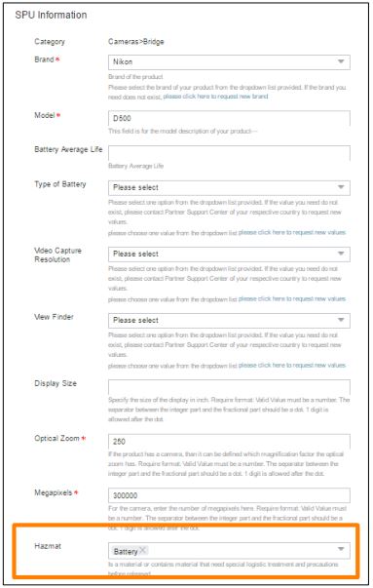Open request new values link under Type of Battery
The image size is (373, 588).
pos(292,232)
